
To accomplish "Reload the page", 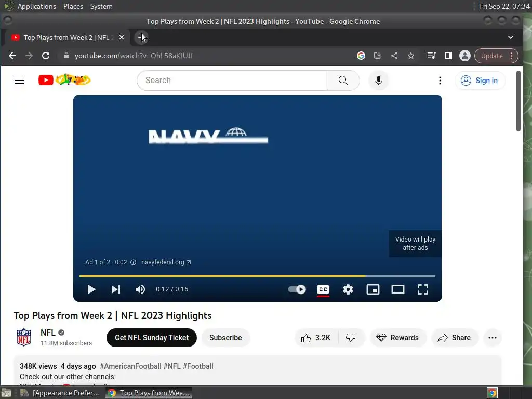I will (46, 56).
